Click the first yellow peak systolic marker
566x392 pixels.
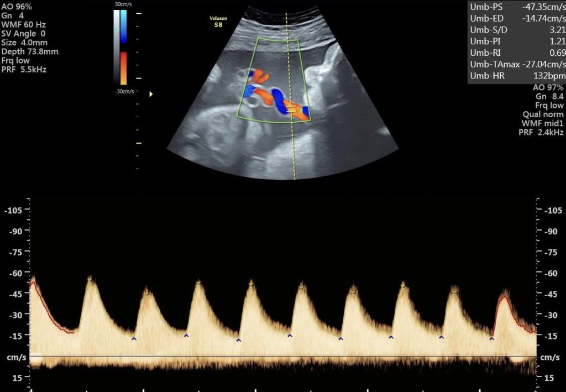[89, 280]
